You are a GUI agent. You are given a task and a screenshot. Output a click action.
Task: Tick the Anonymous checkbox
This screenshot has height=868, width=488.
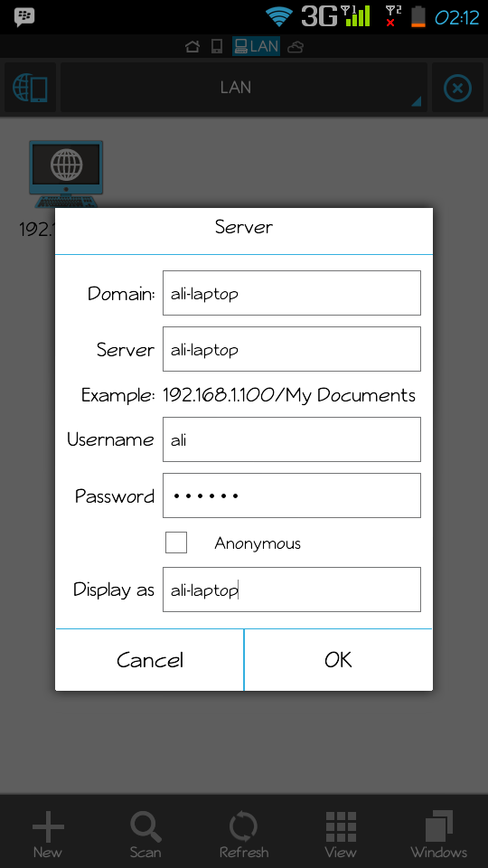(x=176, y=542)
